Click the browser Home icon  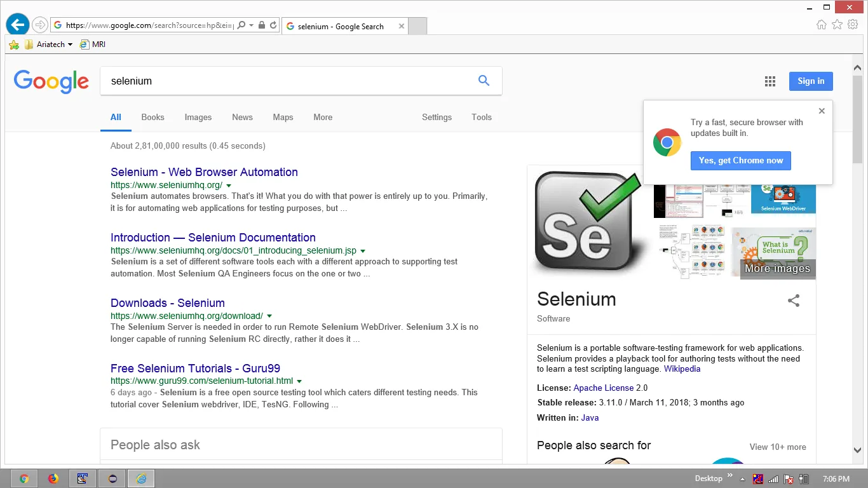(822, 25)
